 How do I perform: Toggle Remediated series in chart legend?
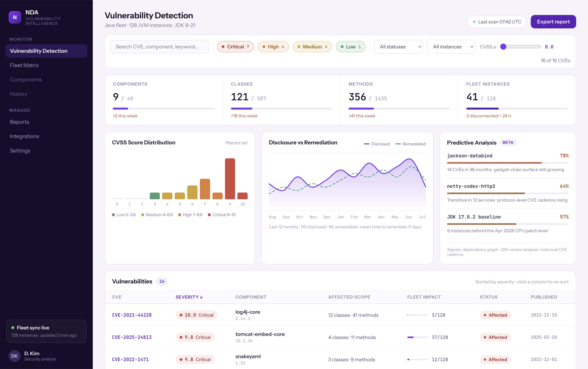tap(411, 144)
